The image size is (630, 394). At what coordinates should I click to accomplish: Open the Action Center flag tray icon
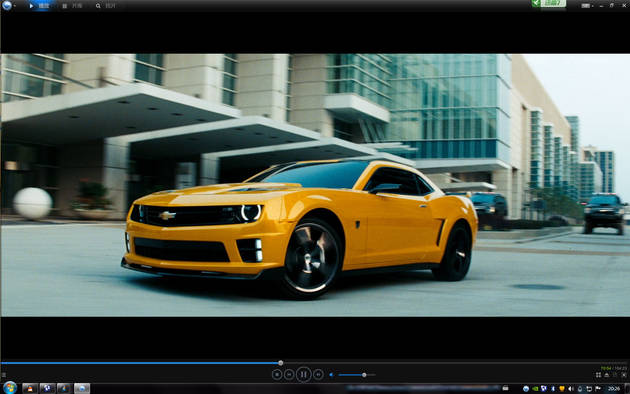tap(598, 388)
